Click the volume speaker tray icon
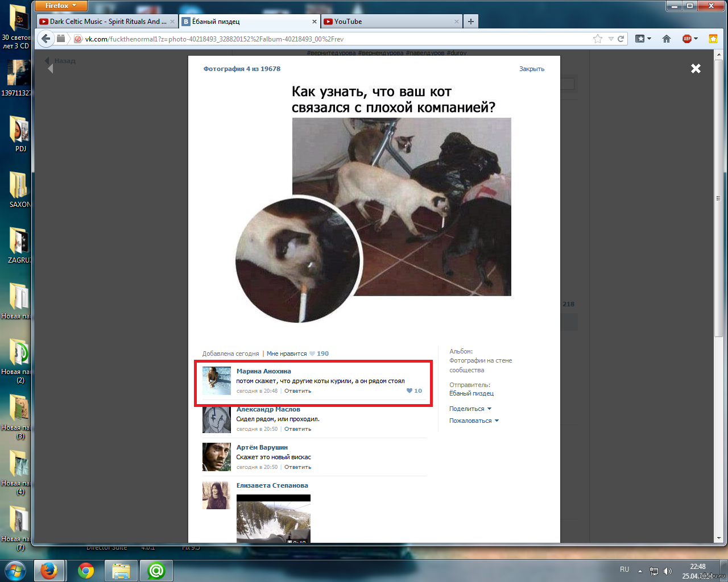The image size is (728, 582). coord(667,571)
